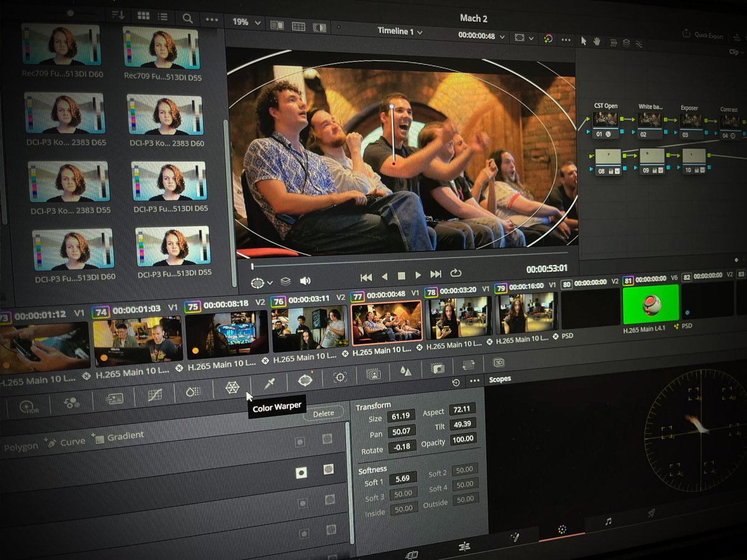Open the gallery sort order icon

[117, 16]
